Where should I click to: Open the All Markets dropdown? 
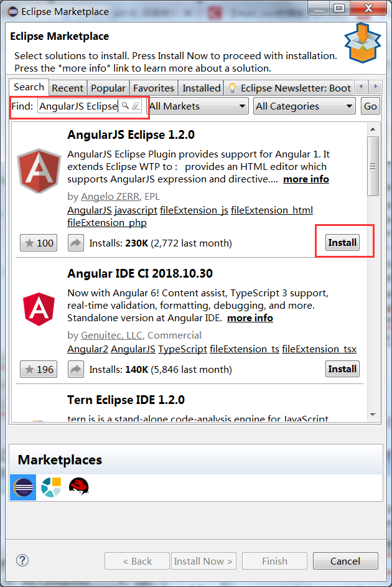coord(197,106)
